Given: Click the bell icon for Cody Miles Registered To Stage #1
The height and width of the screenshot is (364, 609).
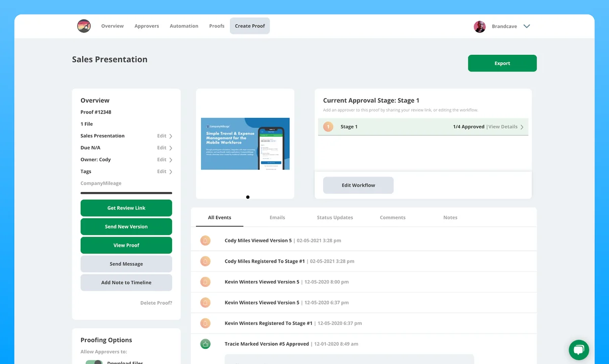Looking at the screenshot, I should pyautogui.click(x=205, y=261).
